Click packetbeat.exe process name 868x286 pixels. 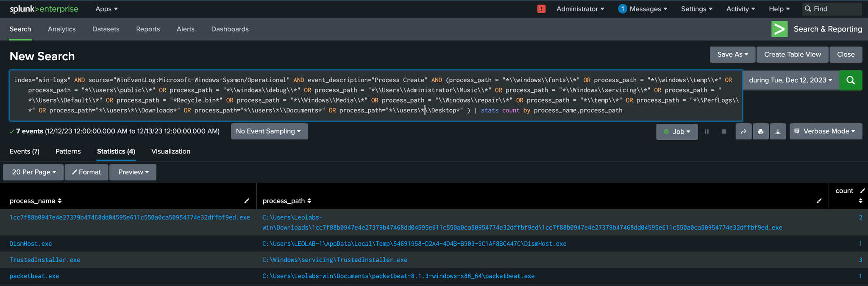(x=34, y=276)
